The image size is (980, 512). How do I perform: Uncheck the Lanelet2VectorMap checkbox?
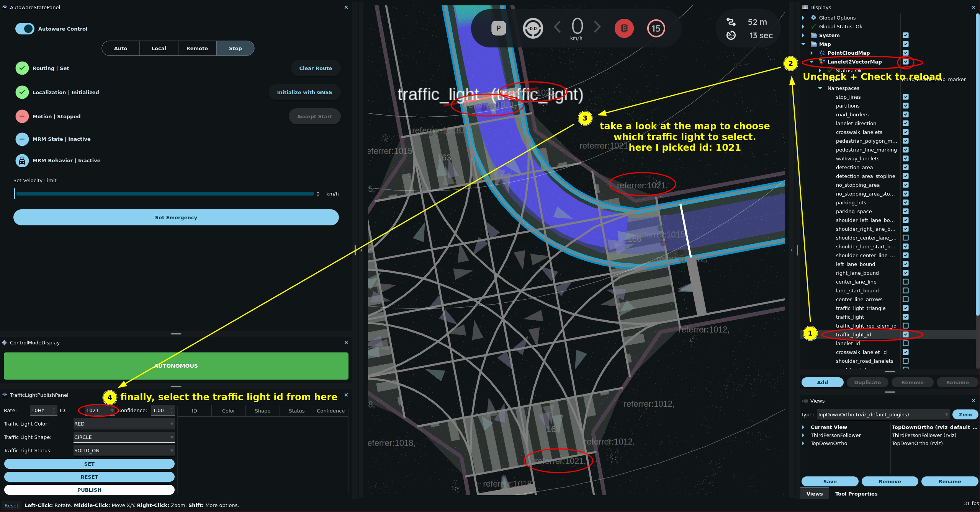click(x=905, y=62)
